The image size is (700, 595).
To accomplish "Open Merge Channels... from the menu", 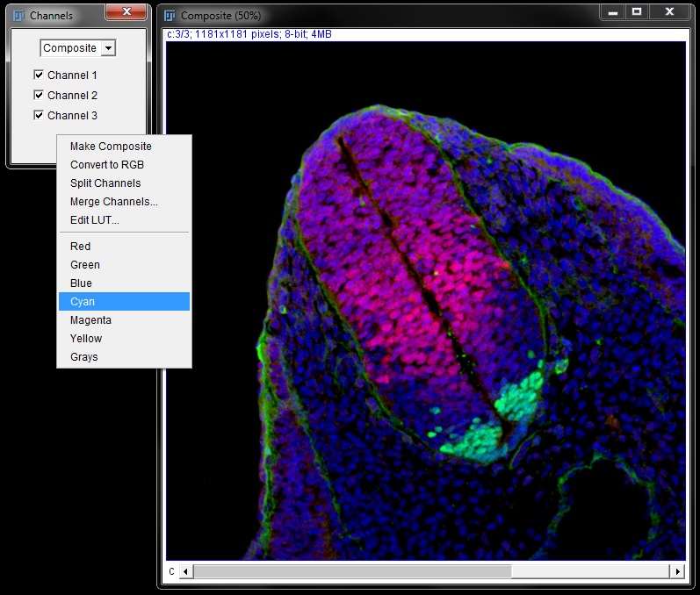I will (114, 202).
